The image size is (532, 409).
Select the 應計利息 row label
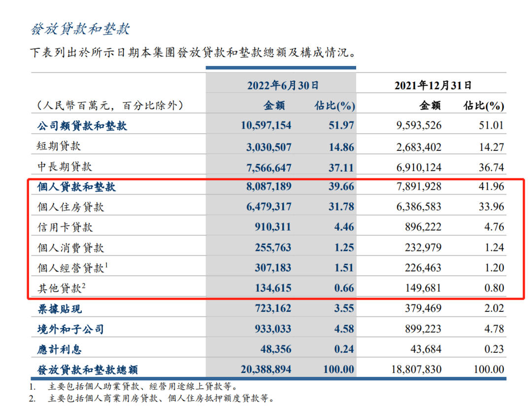pyautogui.click(x=60, y=349)
